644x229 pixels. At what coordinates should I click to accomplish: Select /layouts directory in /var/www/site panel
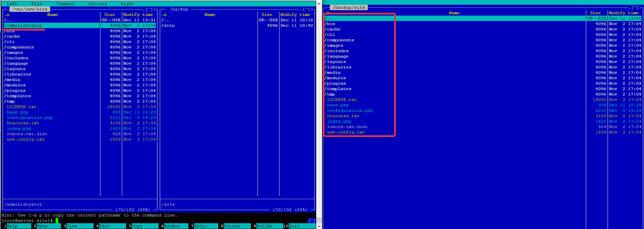(x=80, y=69)
